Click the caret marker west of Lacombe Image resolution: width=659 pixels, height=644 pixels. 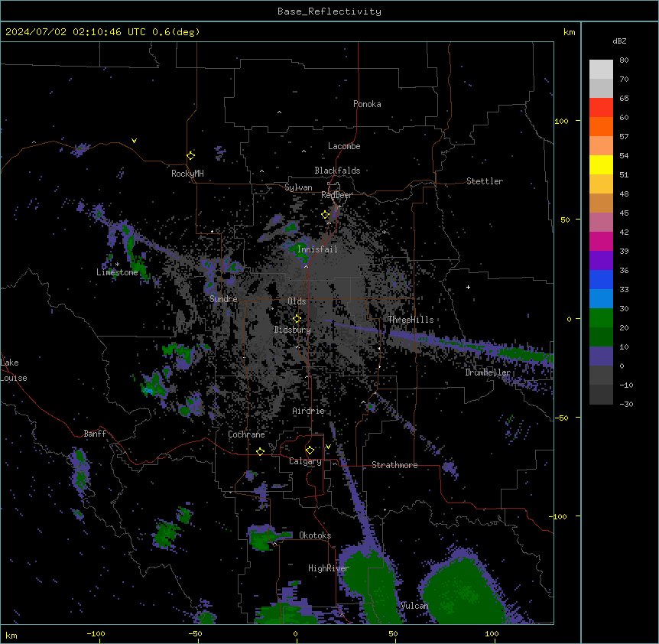click(x=304, y=151)
